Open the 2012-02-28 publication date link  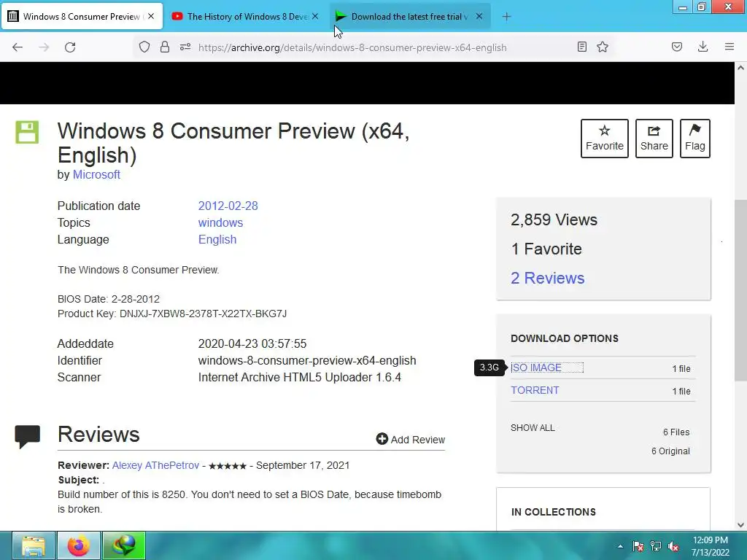(228, 206)
